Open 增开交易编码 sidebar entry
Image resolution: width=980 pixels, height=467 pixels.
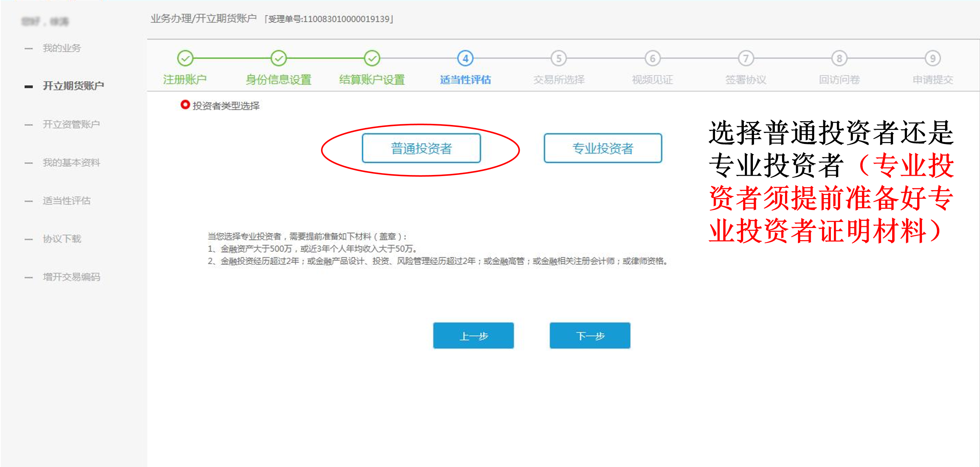pyautogui.click(x=71, y=277)
